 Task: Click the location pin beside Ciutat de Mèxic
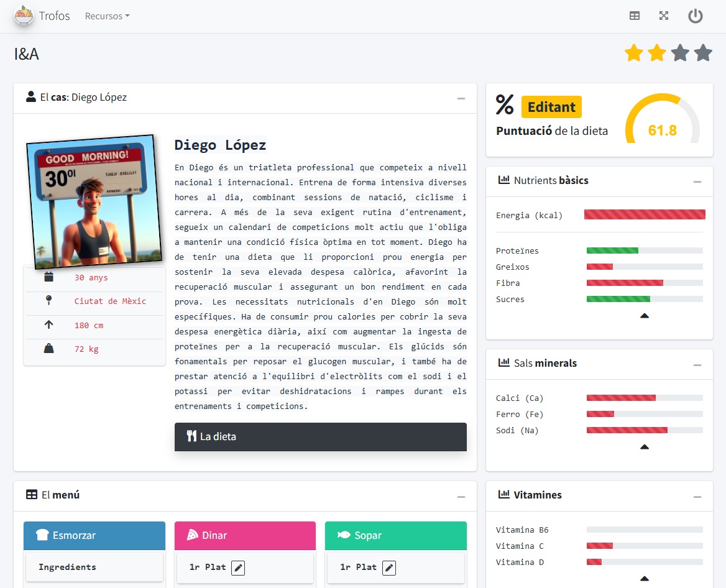tap(48, 300)
